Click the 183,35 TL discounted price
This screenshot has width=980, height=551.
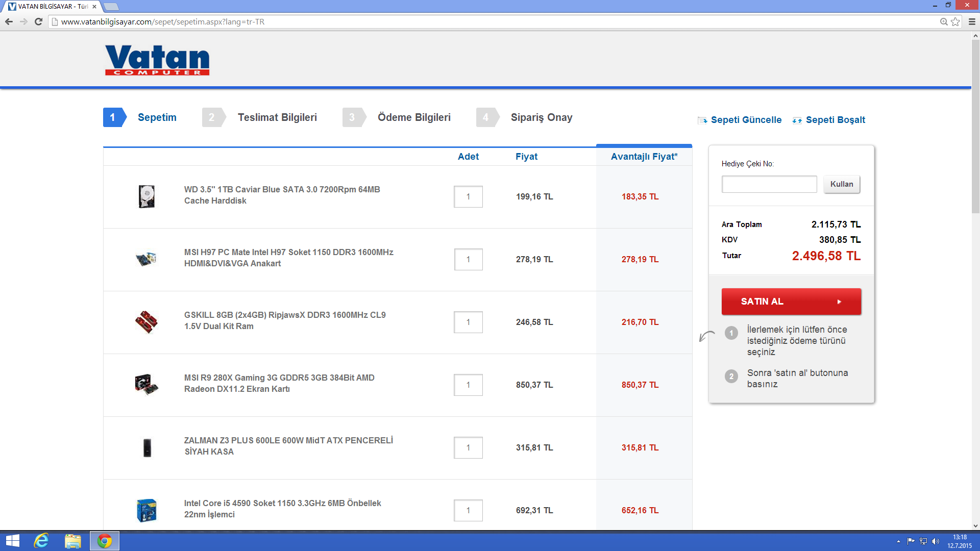click(x=640, y=196)
